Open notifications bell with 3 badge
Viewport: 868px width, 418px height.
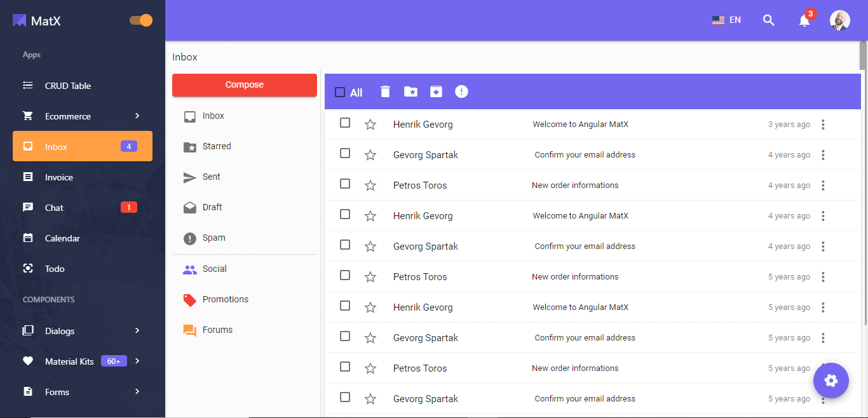click(804, 20)
